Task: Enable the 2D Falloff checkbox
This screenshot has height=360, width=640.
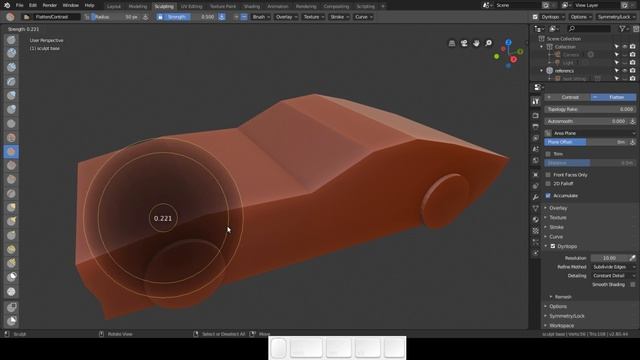Action: click(x=548, y=184)
